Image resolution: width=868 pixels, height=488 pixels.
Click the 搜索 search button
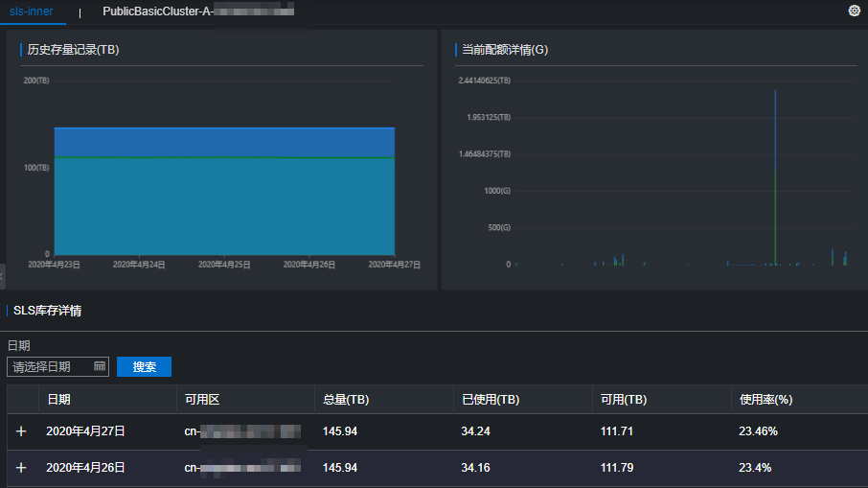(144, 366)
